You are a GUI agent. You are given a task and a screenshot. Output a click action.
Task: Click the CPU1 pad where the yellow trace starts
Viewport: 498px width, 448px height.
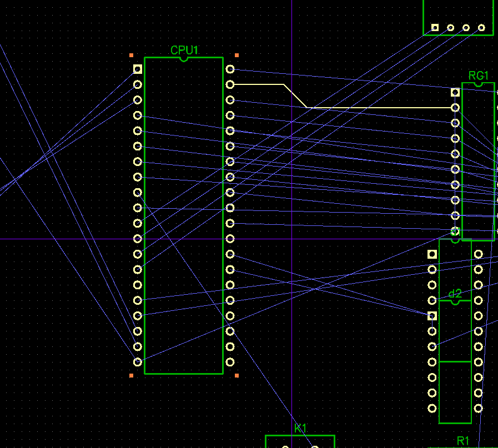point(230,84)
